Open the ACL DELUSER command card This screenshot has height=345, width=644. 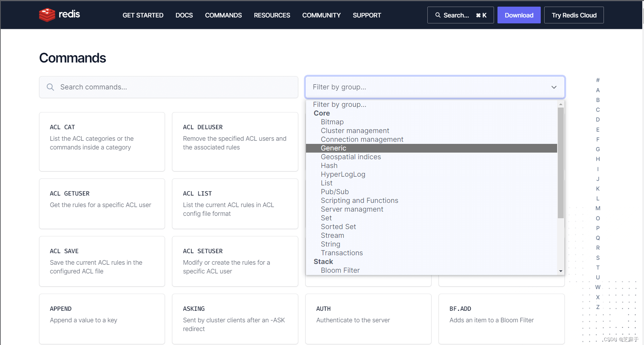click(x=235, y=142)
